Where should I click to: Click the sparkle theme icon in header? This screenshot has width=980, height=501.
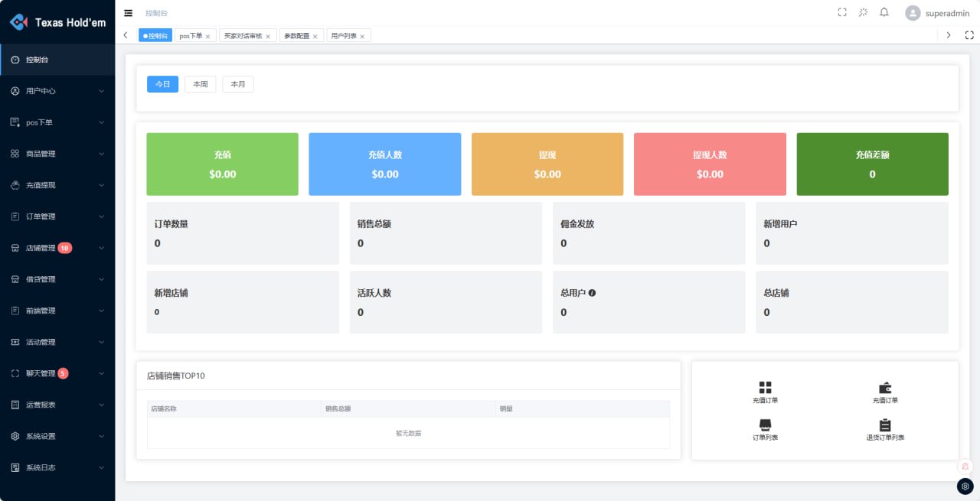(863, 12)
